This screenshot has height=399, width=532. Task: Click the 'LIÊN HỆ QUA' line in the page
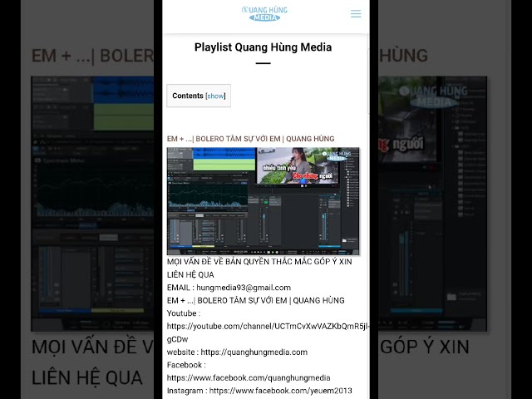point(190,275)
